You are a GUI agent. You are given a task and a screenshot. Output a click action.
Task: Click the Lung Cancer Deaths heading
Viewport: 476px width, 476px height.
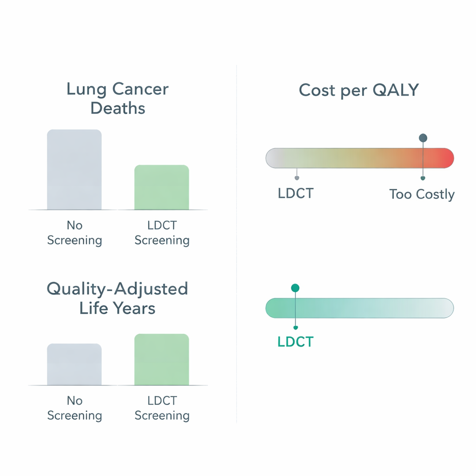tap(118, 99)
